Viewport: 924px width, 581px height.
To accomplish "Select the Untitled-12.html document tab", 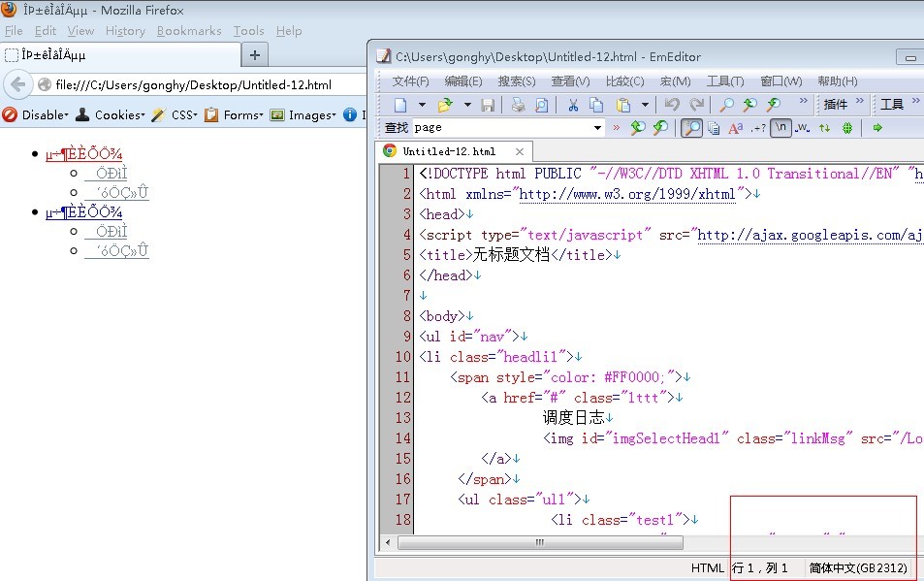I will point(448,151).
